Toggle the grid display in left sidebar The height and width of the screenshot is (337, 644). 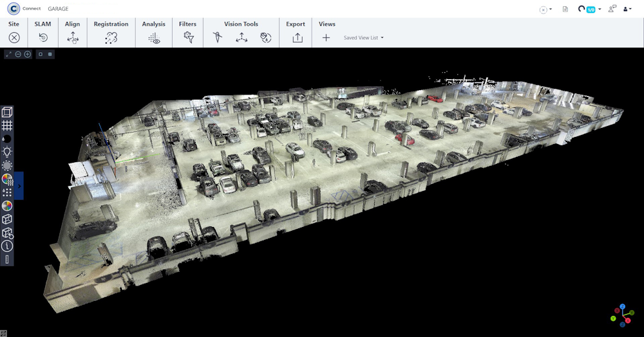point(7,125)
